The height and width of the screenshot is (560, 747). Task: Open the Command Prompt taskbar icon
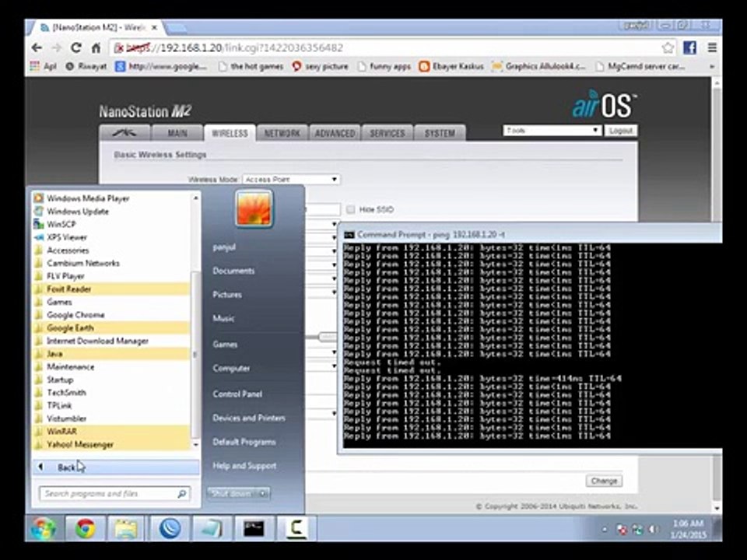[254, 528]
